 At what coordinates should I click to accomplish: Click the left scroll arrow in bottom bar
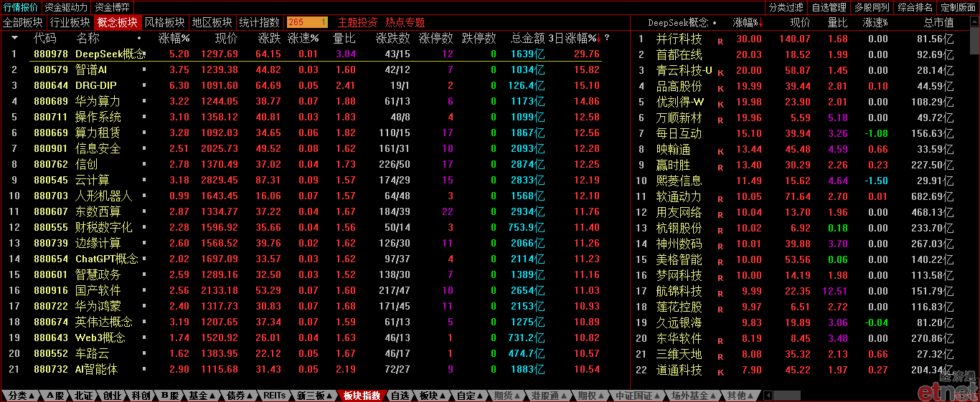pos(768,396)
